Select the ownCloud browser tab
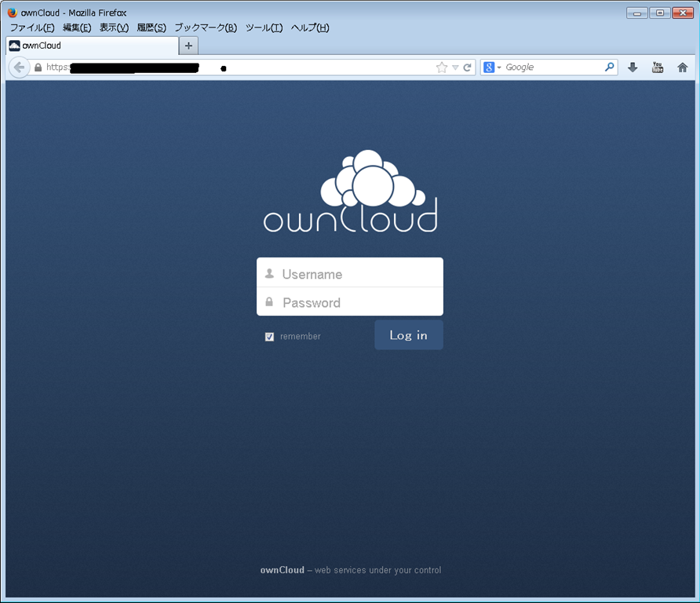Screen dimensions: 700x603 92,46
